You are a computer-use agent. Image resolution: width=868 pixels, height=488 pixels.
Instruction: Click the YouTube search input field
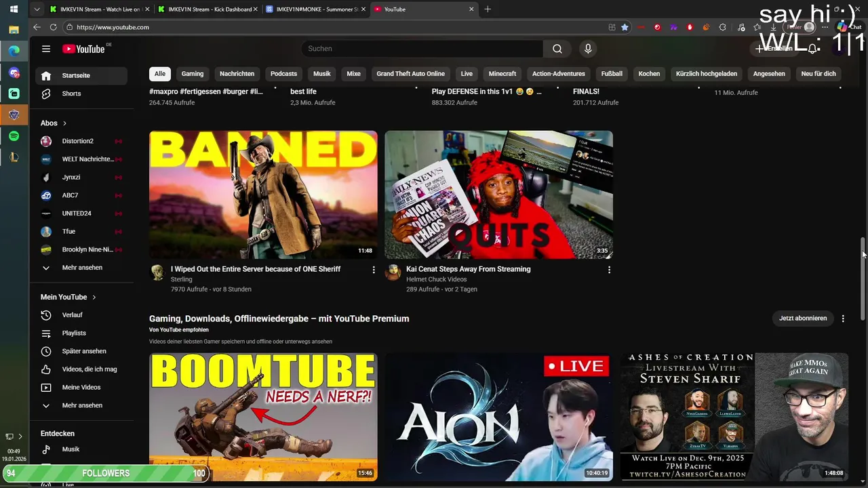[x=422, y=49]
